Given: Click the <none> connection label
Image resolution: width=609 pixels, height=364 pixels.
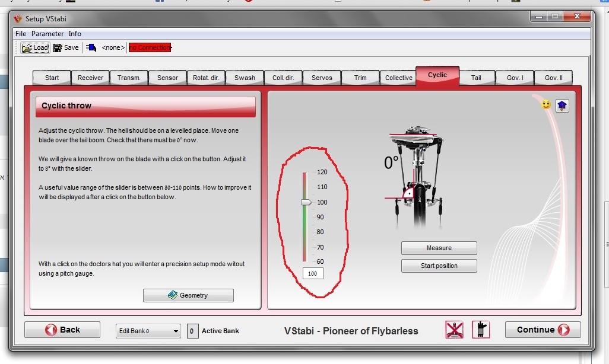Looking at the screenshot, I should (x=113, y=48).
